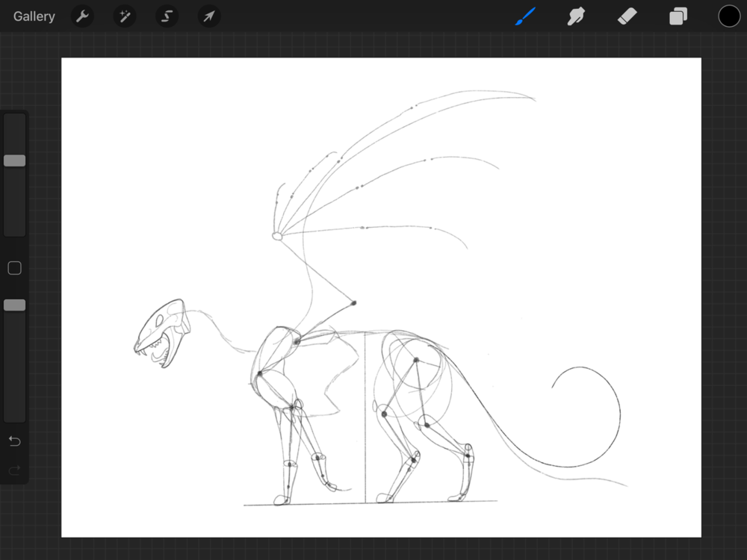Select the Smudge tool

pyautogui.click(x=576, y=16)
